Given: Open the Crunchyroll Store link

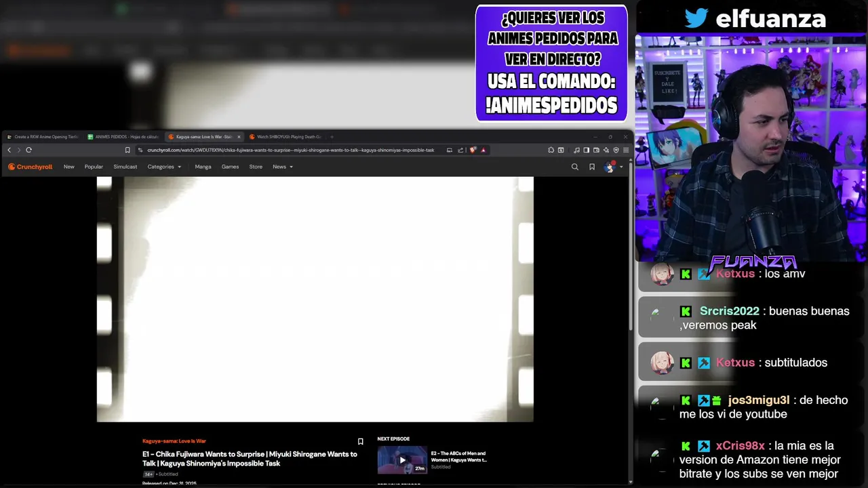Looking at the screenshot, I should 256,167.
